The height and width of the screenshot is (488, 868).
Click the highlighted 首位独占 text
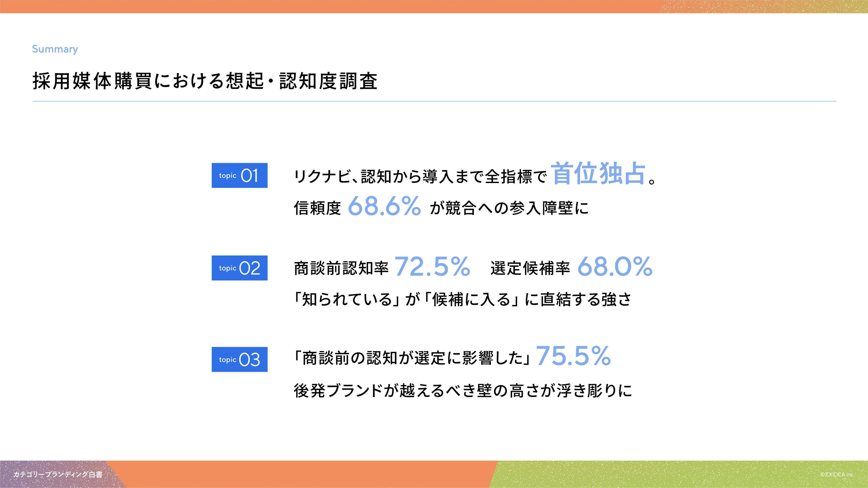(598, 173)
